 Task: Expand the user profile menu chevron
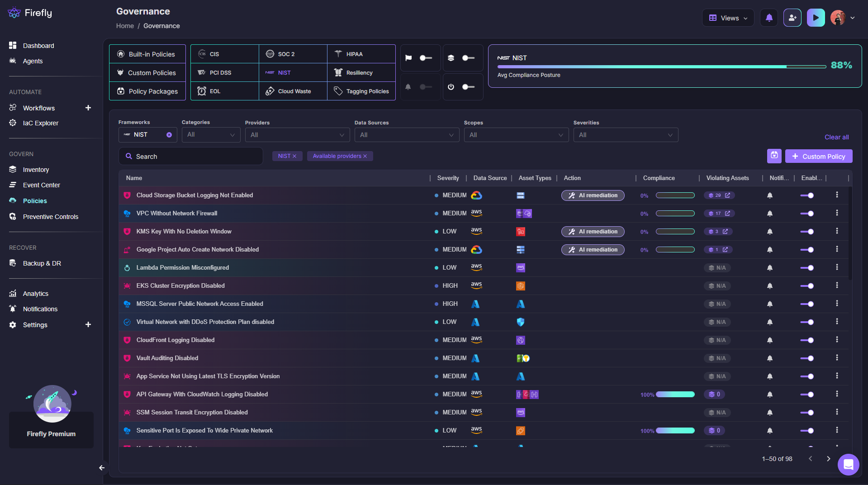853,18
